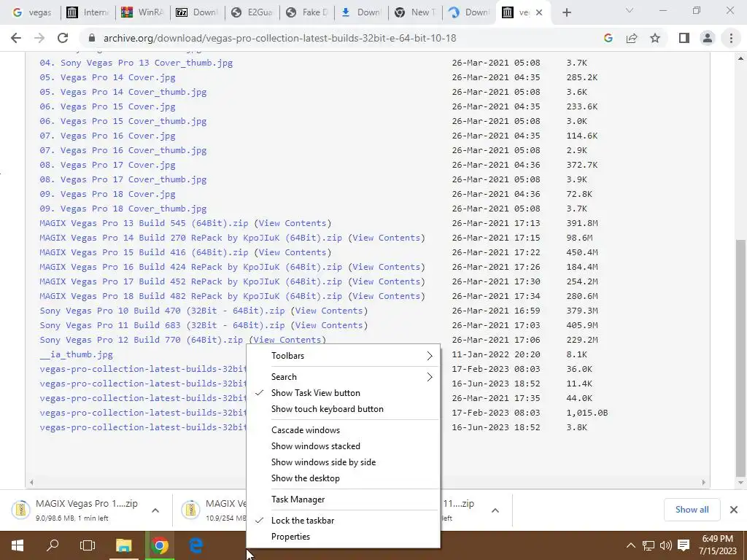Choose Show windows stacked
Screen dimensions: 747x560
pyautogui.click(x=343, y=446)
